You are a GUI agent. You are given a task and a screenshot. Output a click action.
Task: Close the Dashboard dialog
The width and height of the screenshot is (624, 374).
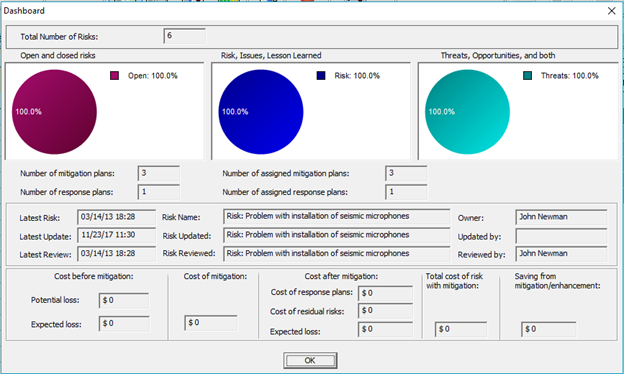[612, 11]
